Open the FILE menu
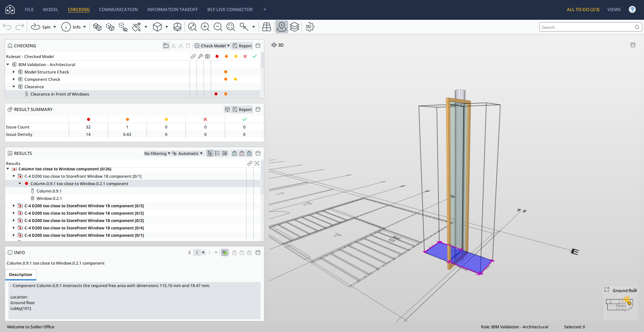644x332 pixels. [x=29, y=9]
